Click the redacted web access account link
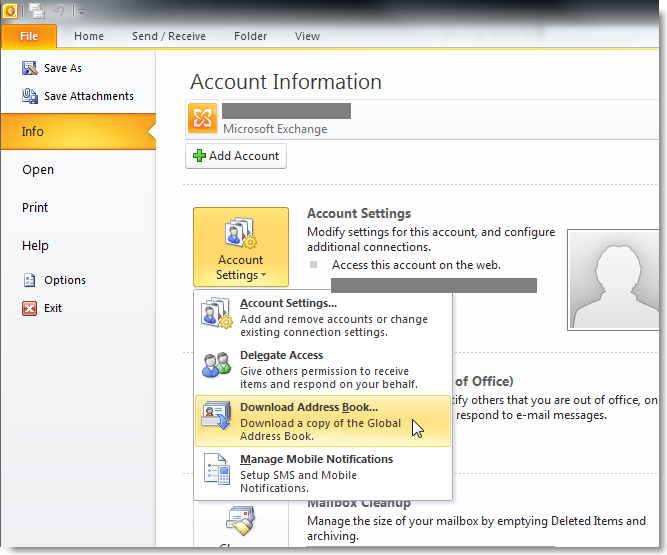The height and width of the screenshot is (555, 667). coord(434,285)
